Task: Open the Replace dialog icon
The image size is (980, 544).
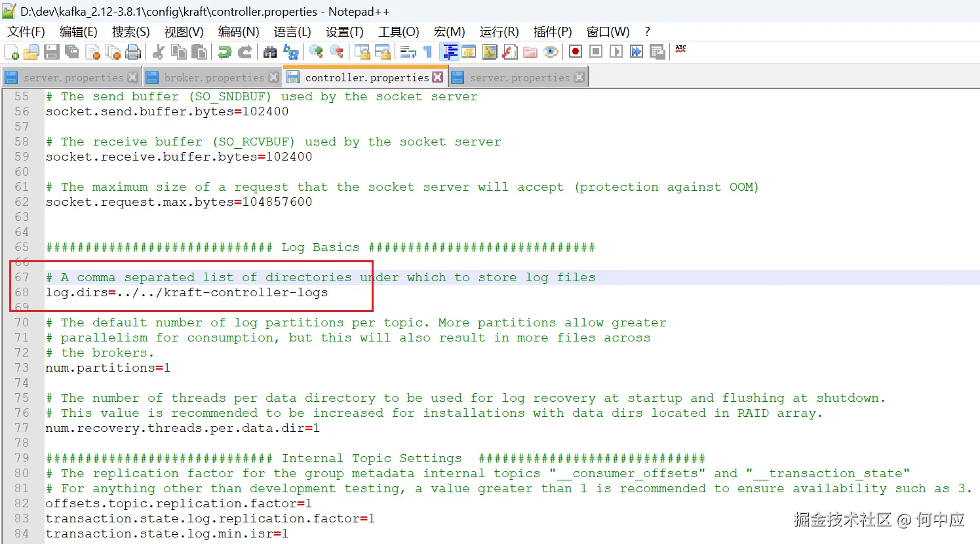Action: click(290, 52)
